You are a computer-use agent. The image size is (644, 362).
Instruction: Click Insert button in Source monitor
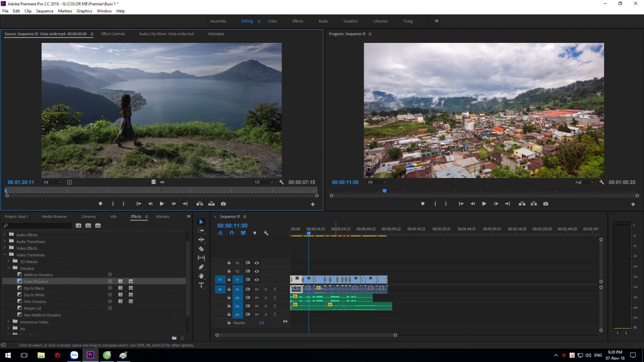[x=200, y=204]
